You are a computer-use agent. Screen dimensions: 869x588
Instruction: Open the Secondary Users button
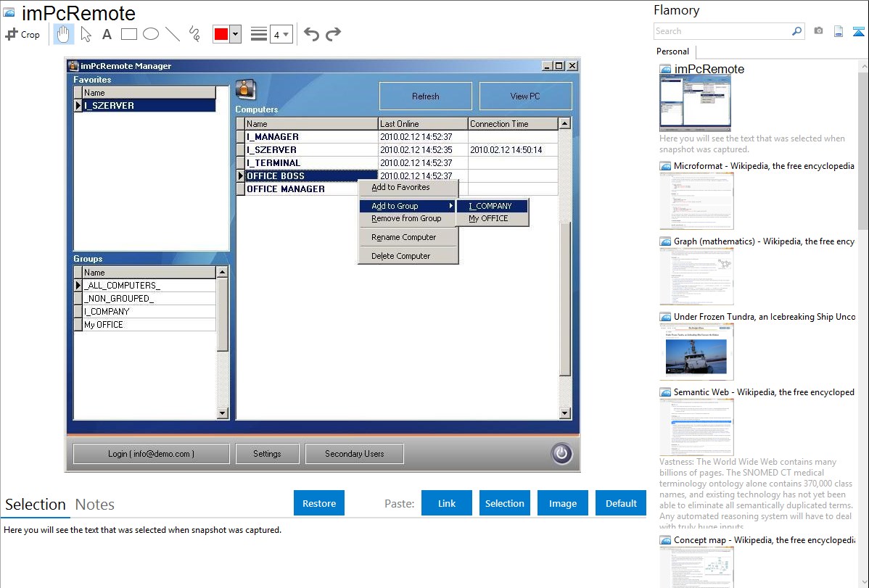pos(355,454)
